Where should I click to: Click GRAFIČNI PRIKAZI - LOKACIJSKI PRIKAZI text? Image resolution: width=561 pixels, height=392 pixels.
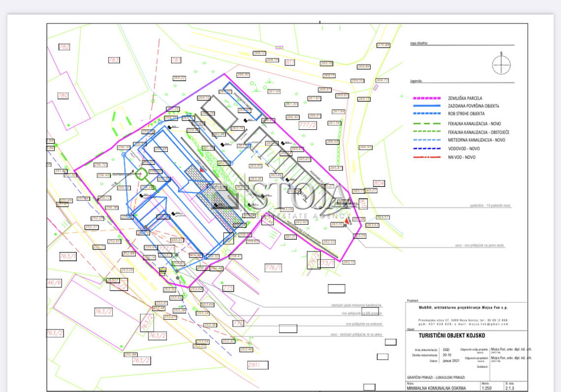(x=436, y=377)
